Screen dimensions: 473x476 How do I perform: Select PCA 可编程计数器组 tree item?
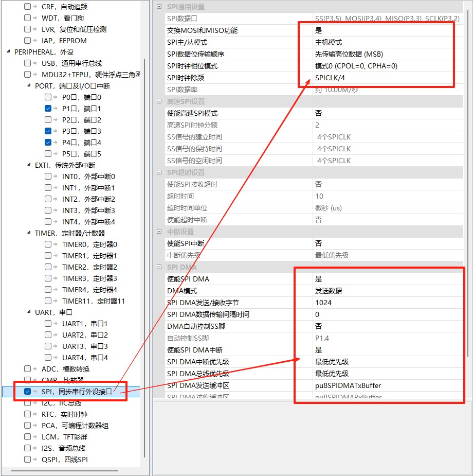[x=75, y=425]
